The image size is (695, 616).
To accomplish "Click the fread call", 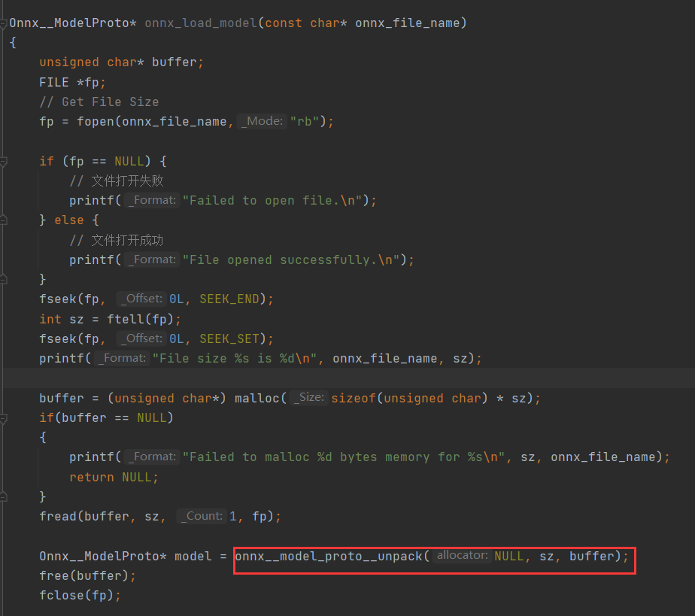I will (x=58, y=516).
